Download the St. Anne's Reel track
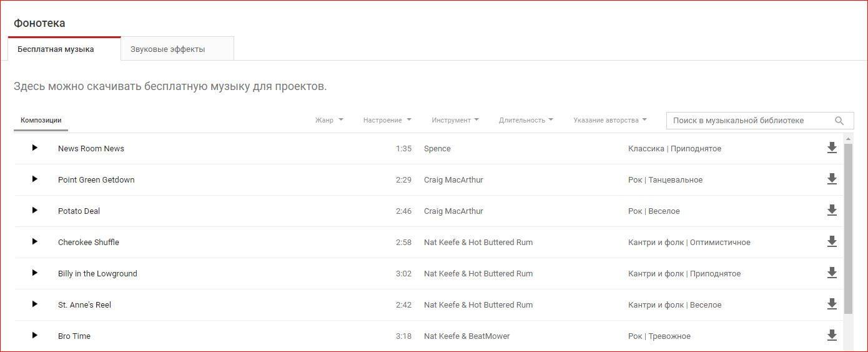This screenshot has height=352, width=868. pyautogui.click(x=831, y=304)
